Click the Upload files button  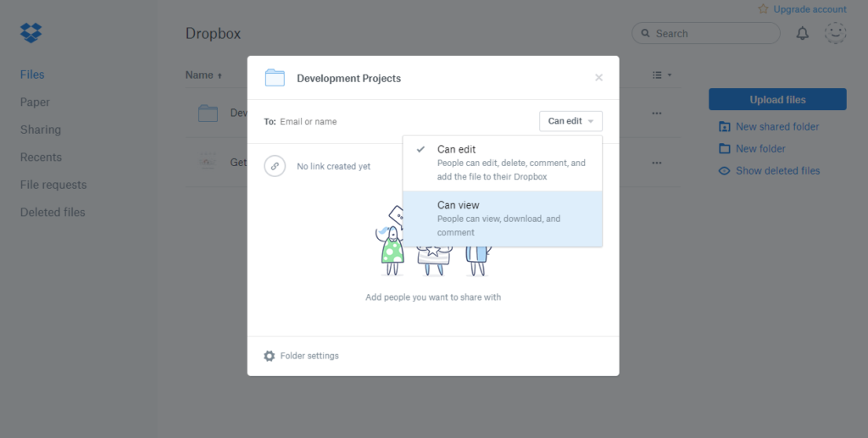[777, 99]
